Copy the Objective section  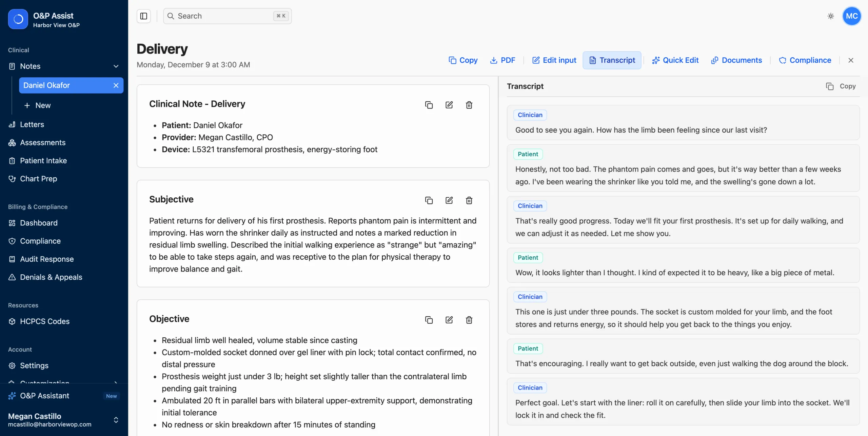pyautogui.click(x=429, y=320)
